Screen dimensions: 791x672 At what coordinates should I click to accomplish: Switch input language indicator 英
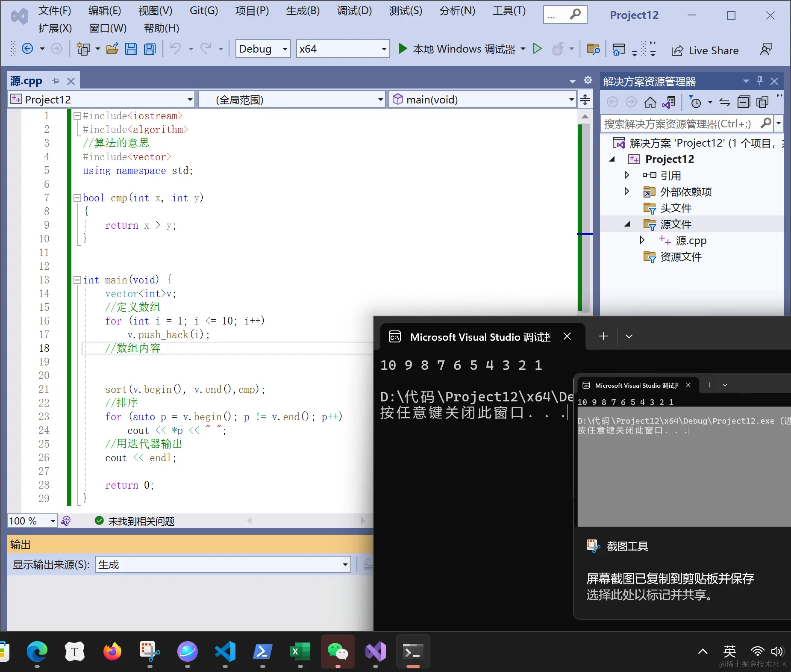click(729, 651)
